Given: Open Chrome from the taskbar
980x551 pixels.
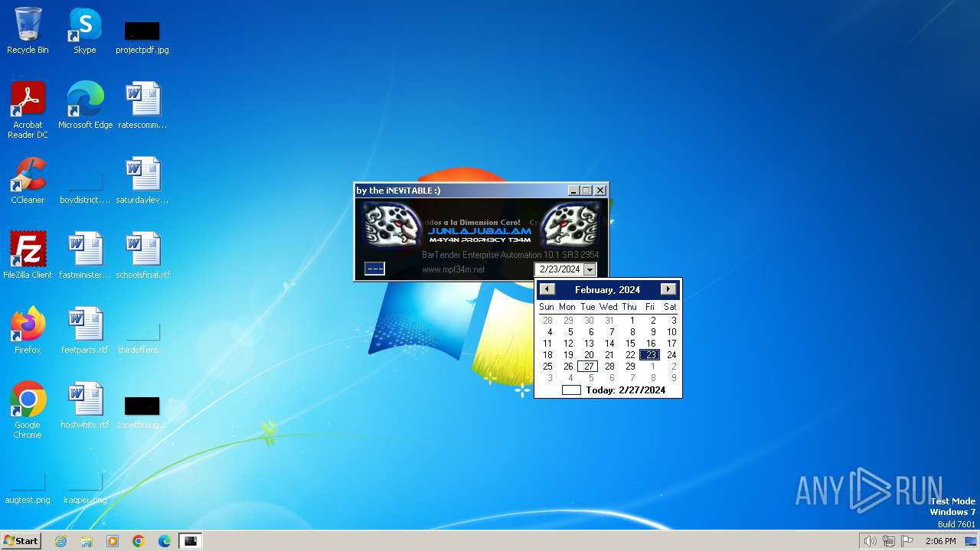Looking at the screenshot, I should (139, 541).
